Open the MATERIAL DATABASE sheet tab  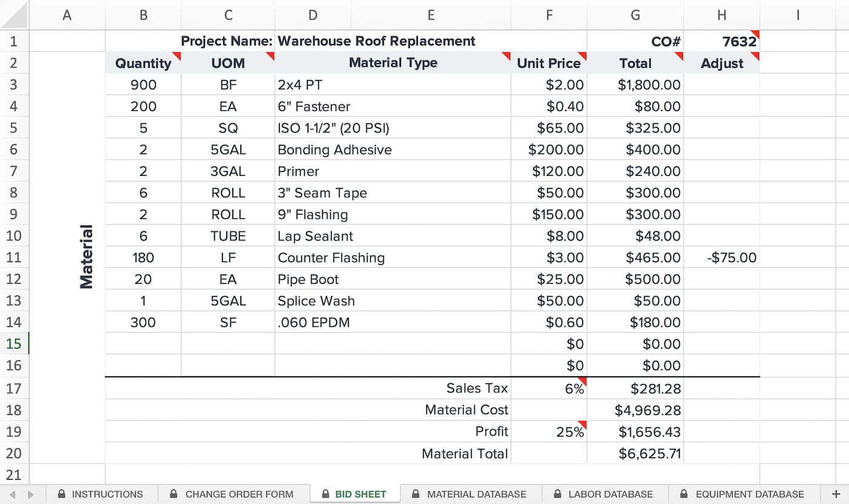[x=469, y=494]
